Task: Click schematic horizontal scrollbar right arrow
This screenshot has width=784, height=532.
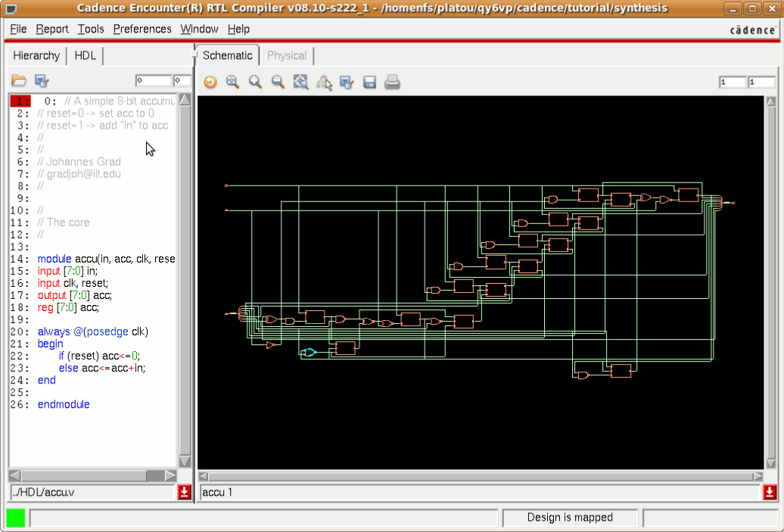Action: [x=758, y=476]
